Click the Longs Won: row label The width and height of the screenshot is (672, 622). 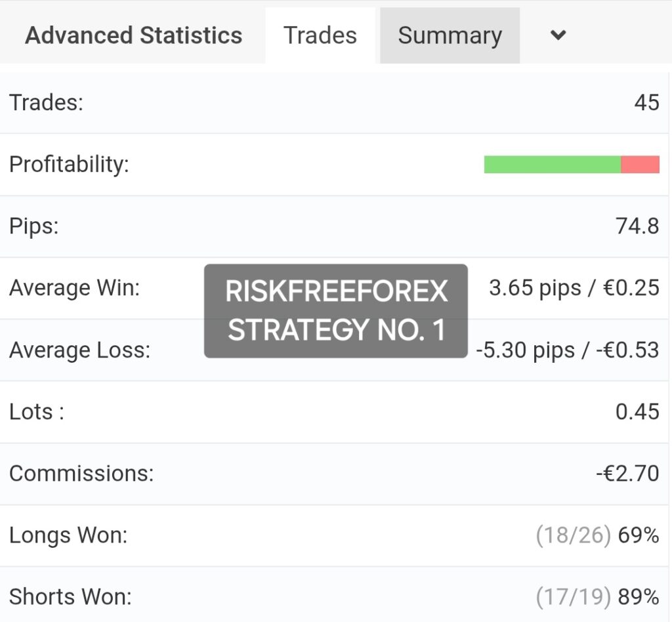pyautogui.click(x=68, y=535)
